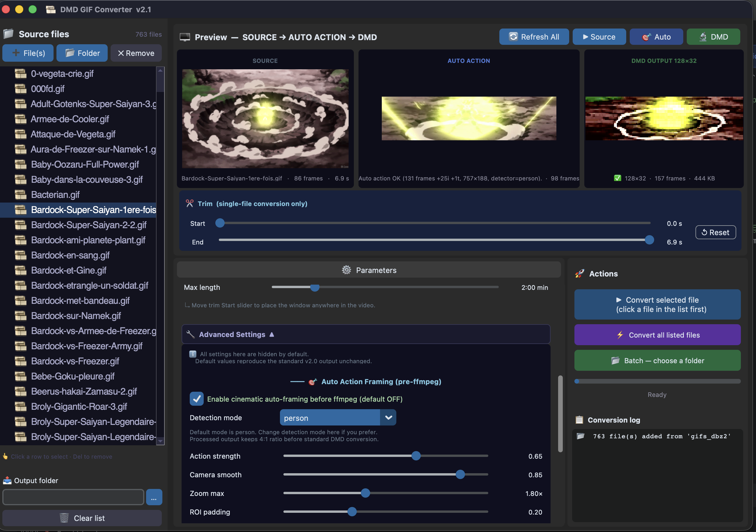This screenshot has height=532, width=756.
Task: Click the DMD GIF Converter title bar icon
Action: tap(51, 10)
